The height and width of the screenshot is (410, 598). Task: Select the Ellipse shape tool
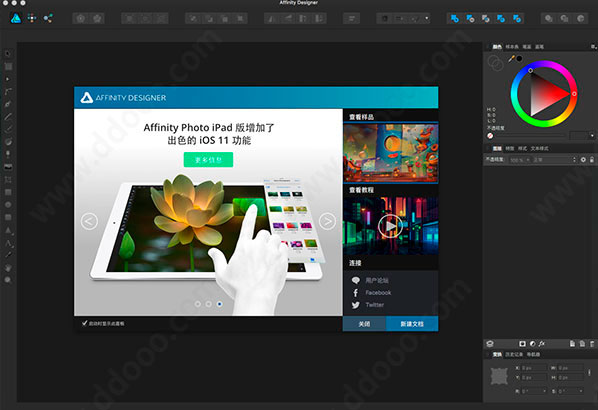(x=8, y=204)
